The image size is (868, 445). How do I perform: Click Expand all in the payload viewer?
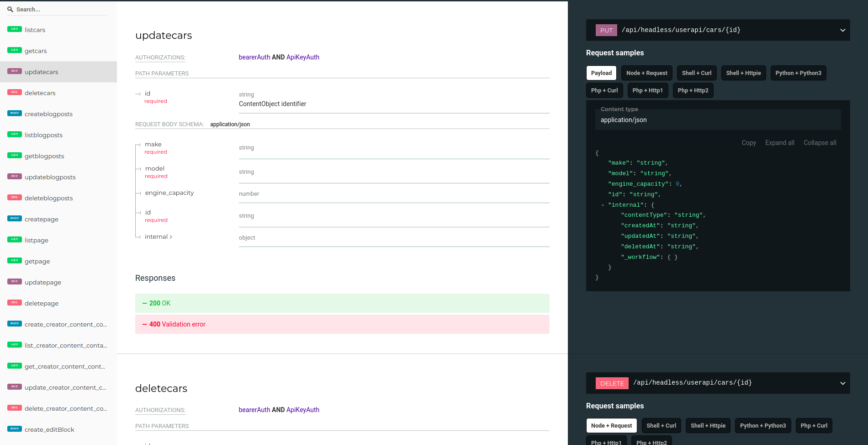[x=779, y=143]
